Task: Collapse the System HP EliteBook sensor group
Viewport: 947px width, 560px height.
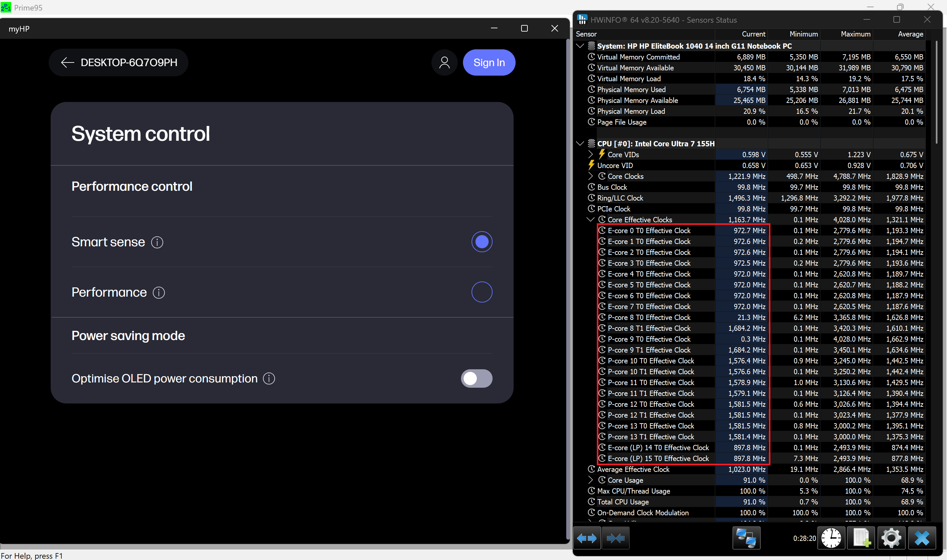Action: point(580,46)
